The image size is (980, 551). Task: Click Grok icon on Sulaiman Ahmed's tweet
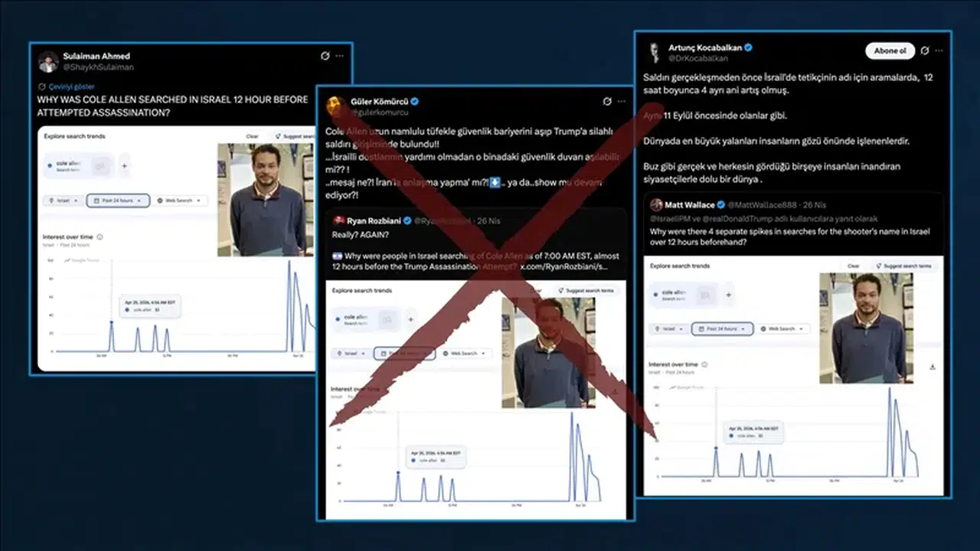click(x=325, y=56)
